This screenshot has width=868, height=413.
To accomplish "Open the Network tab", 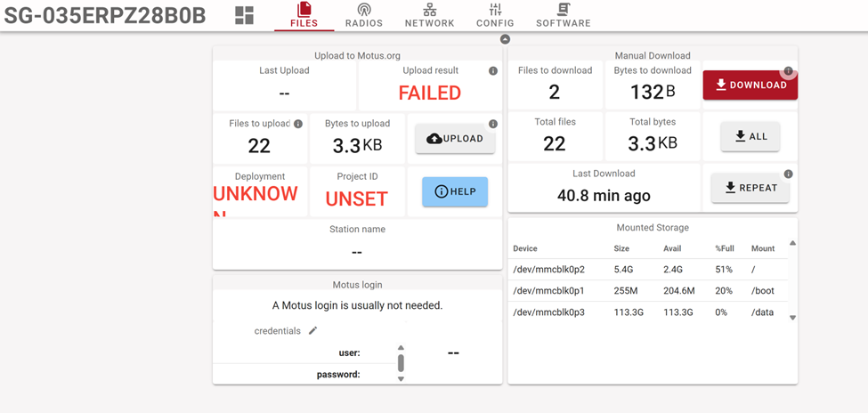I will [429, 15].
